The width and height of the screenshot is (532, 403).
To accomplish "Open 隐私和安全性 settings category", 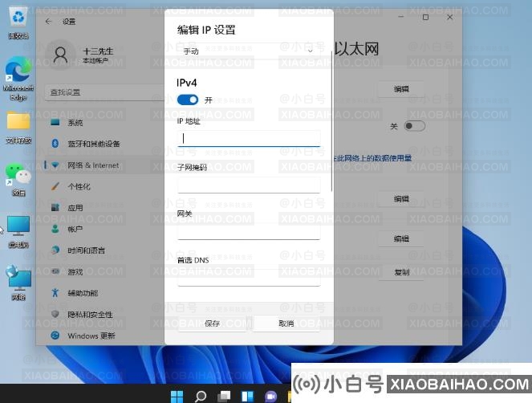I will click(104, 315).
